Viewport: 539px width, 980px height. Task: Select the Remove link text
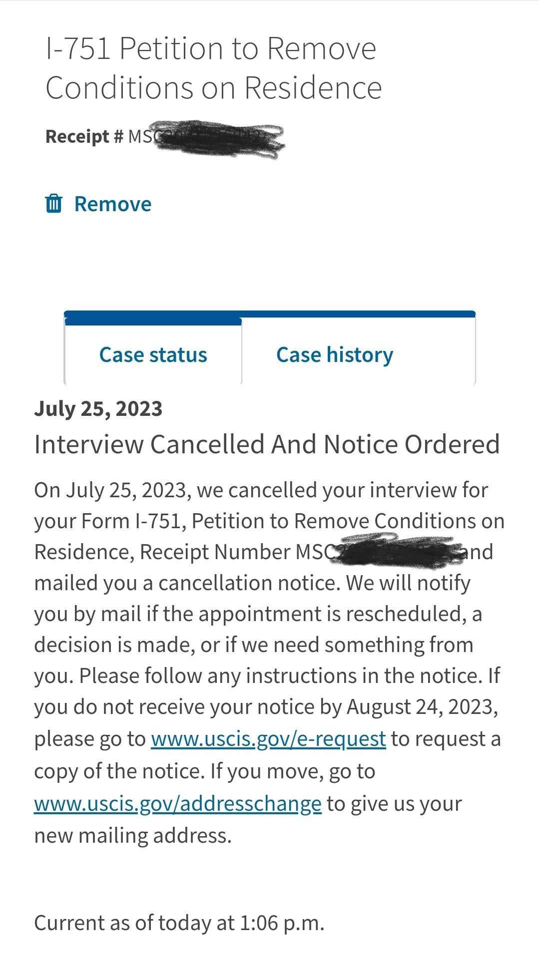pos(113,204)
